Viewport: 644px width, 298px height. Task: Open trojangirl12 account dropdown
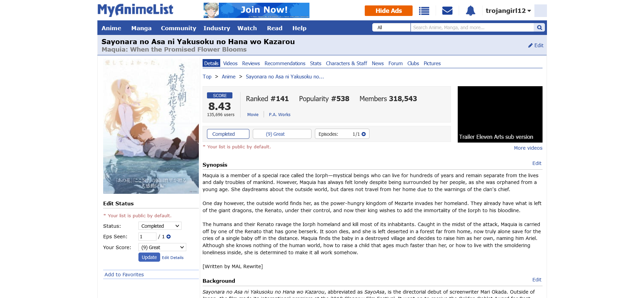coord(508,11)
